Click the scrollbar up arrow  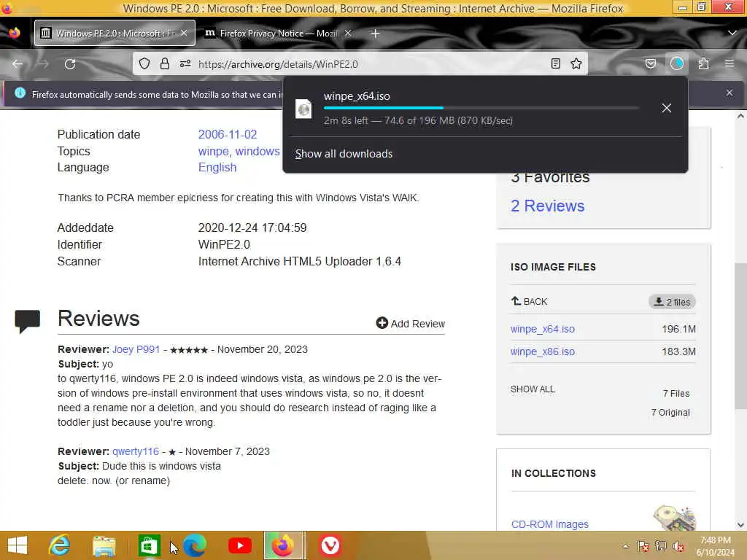tap(740, 116)
